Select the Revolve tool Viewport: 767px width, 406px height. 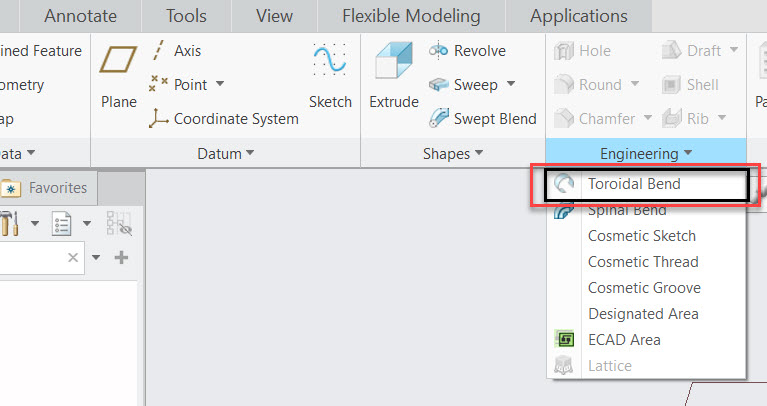[x=468, y=51]
